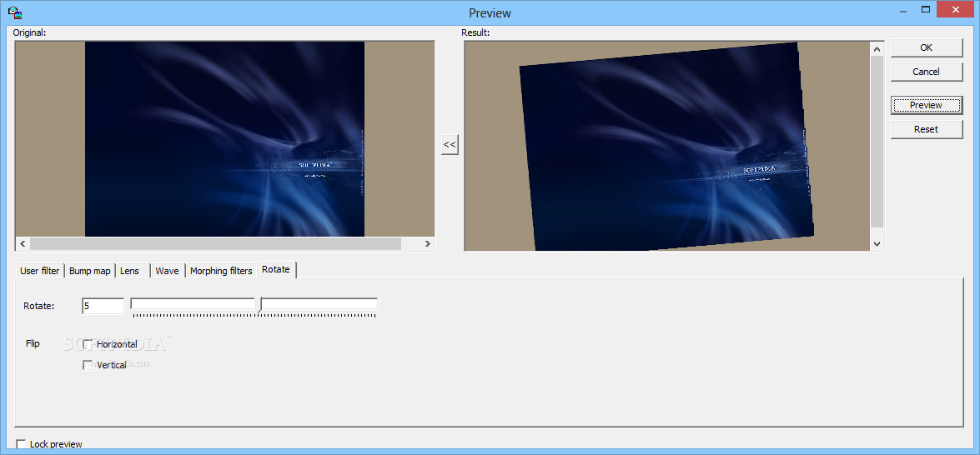Enable the Horizontal flip checkbox
The image size is (980, 455).
88,344
